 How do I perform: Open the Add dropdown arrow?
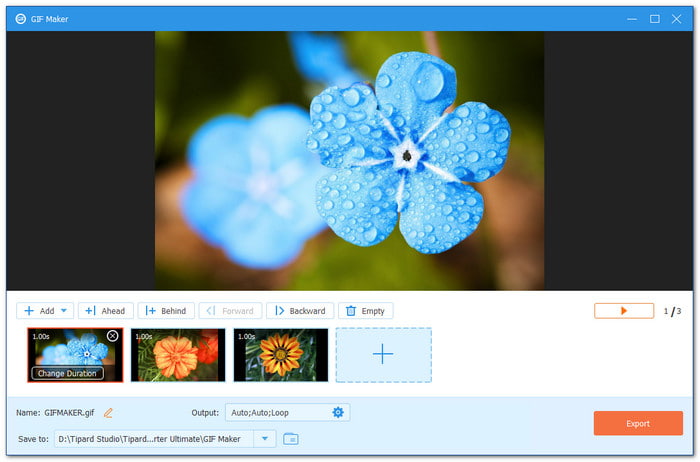(64, 311)
